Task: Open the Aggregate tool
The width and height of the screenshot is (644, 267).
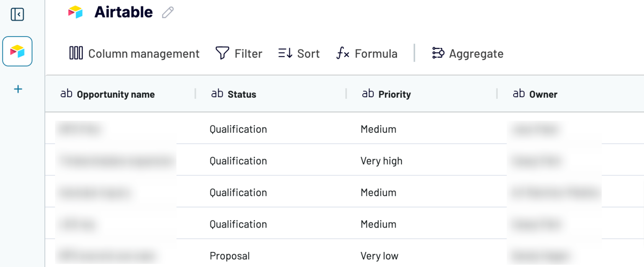Action: coord(467,54)
